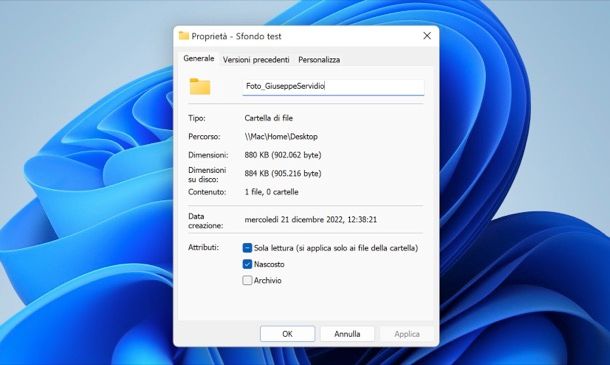The width and height of the screenshot is (610, 365).
Task: Uncheck the Nascosto checkbox
Action: tap(247, 264)
